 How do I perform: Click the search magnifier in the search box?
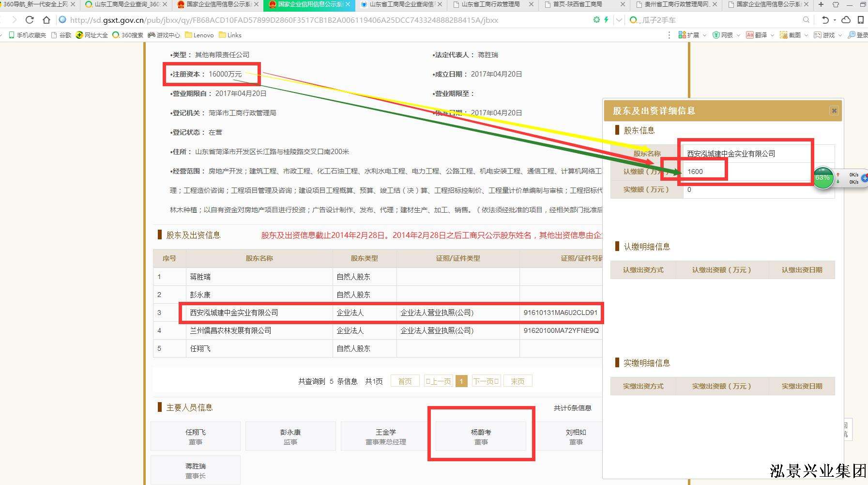click(806, 20)
